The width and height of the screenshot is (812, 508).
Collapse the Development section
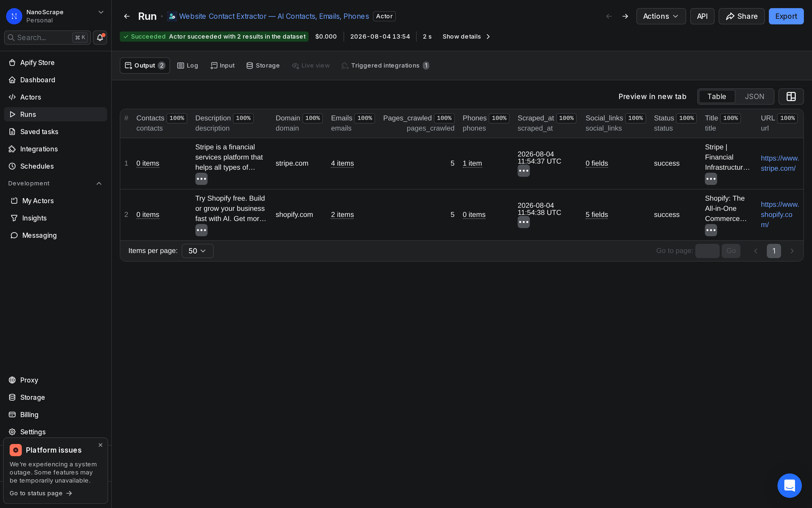[x=99, y=183]
